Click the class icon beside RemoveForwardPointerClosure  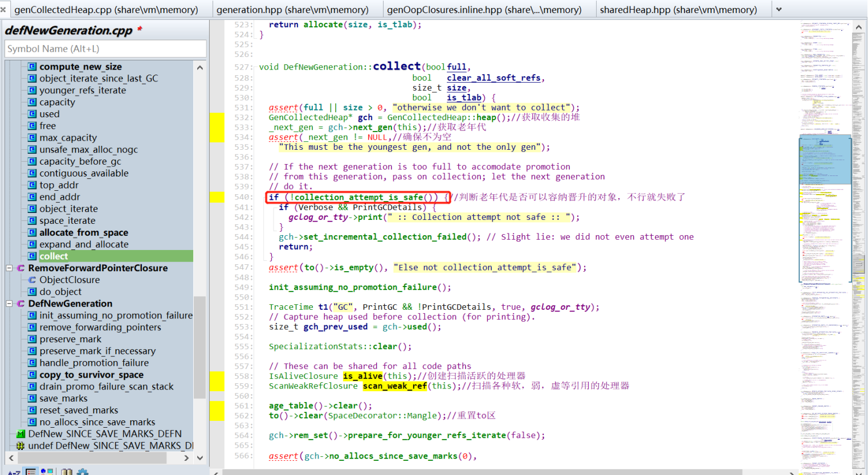click(x=21, y=268)
